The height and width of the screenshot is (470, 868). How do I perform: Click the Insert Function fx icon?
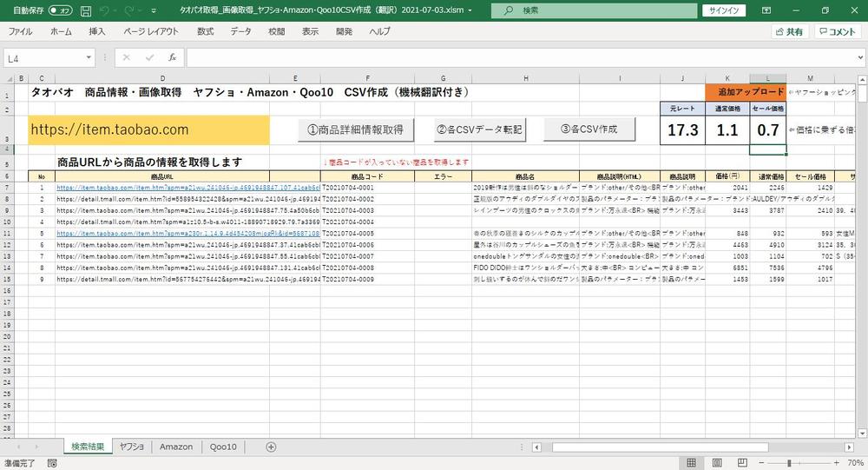172,57
